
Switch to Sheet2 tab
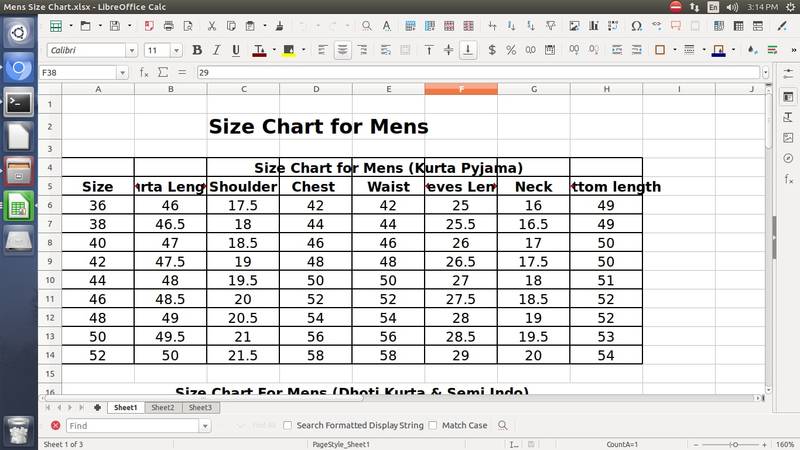pos(162,408)
